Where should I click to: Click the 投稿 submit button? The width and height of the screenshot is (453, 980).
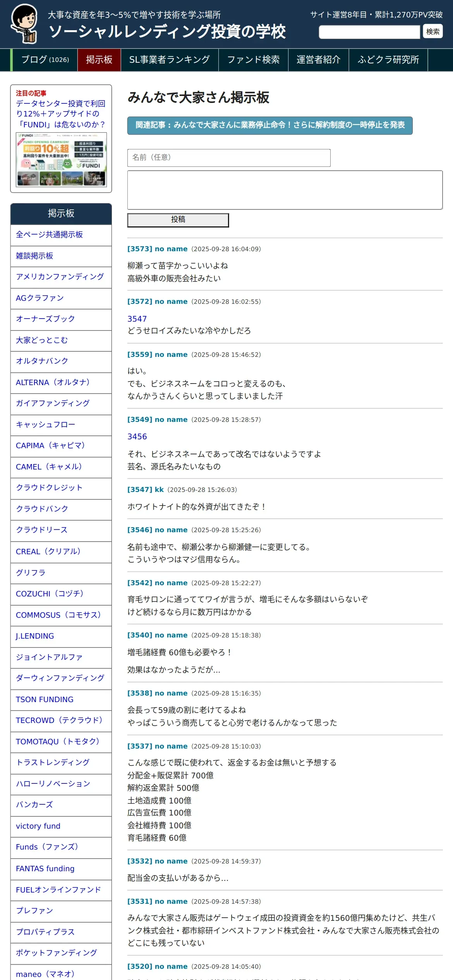(178, 220)
